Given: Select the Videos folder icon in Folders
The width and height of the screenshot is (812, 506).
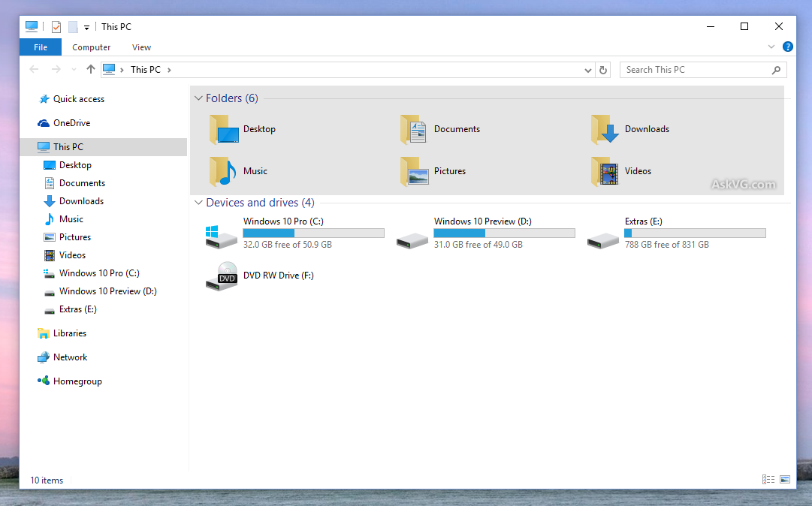Looking at the screenshot, I should coord(605,171).
